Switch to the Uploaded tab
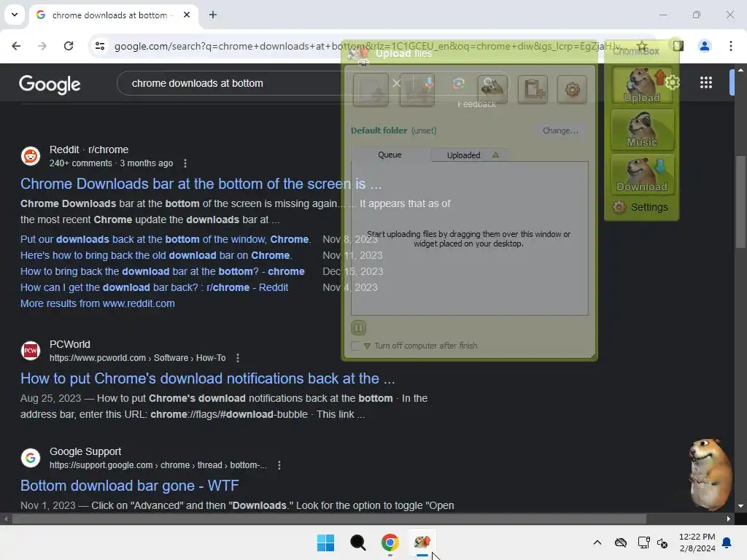Image resolution: width=747 pixels, height=560 pixels. point(469,155)
